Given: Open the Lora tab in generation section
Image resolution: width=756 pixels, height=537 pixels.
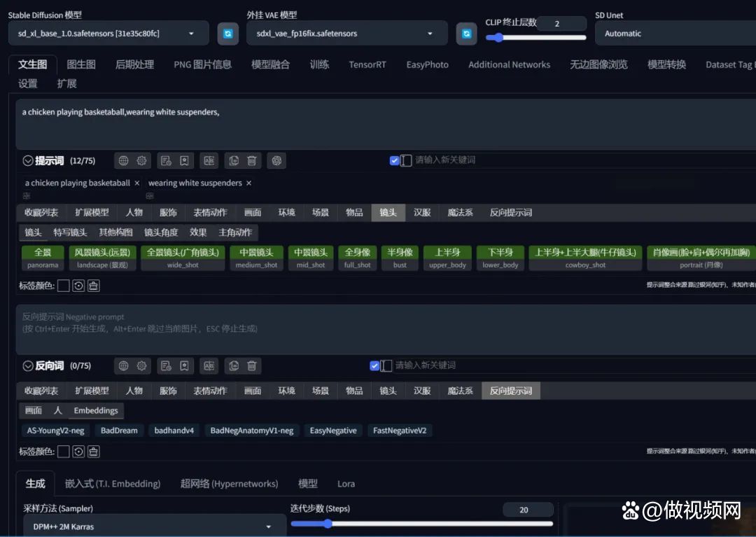Looking at the screenshot, I should click(x=346, y=484).
